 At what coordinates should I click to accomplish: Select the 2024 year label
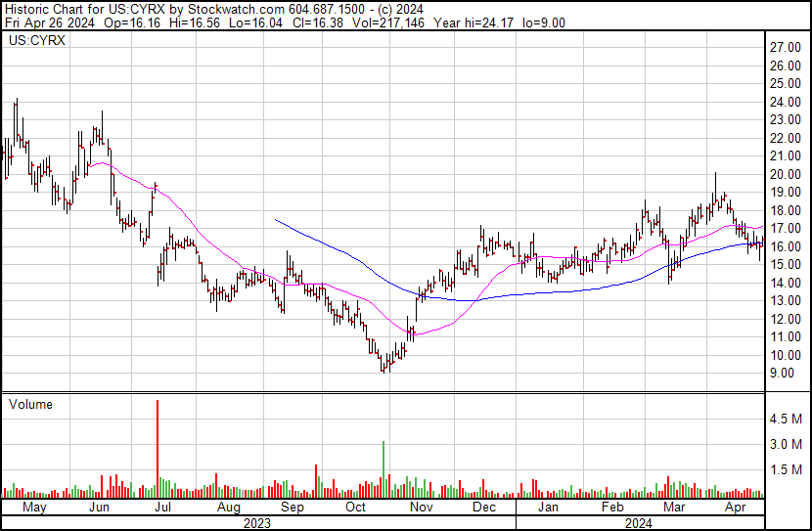pos(639,523)
